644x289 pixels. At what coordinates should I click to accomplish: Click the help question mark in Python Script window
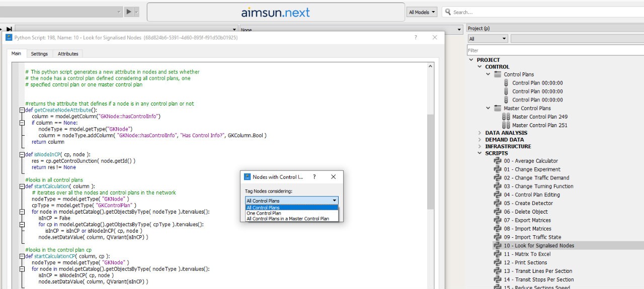click(415, 37)
